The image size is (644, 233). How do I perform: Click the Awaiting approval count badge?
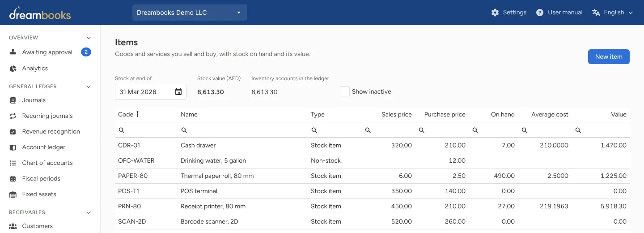pyautogui.click(x=86, y=52)
